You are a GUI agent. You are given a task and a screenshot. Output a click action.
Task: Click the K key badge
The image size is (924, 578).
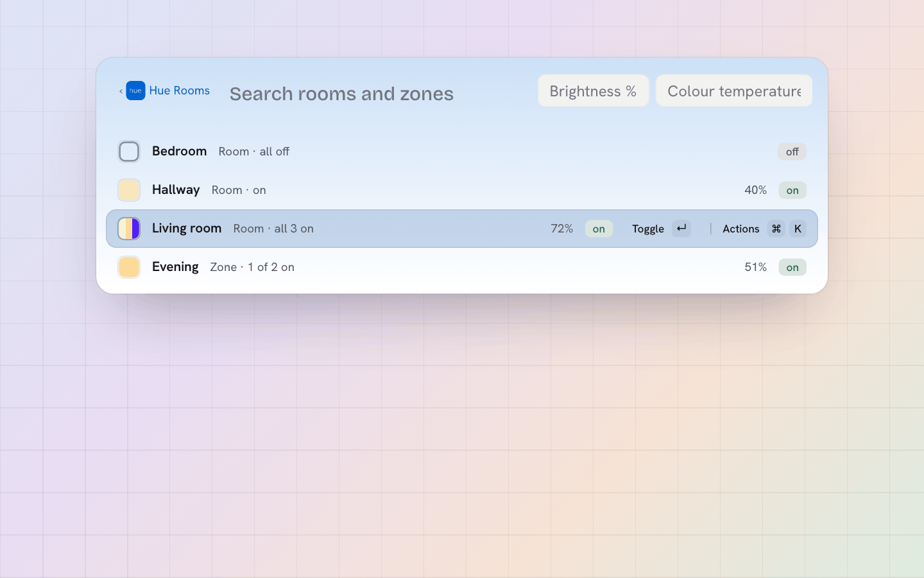798,229
